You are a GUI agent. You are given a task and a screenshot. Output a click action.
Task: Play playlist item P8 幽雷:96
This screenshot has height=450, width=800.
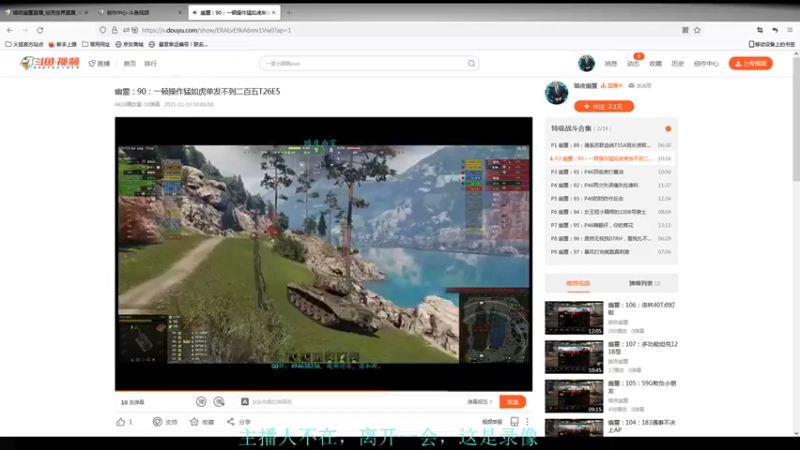[611, 238]
